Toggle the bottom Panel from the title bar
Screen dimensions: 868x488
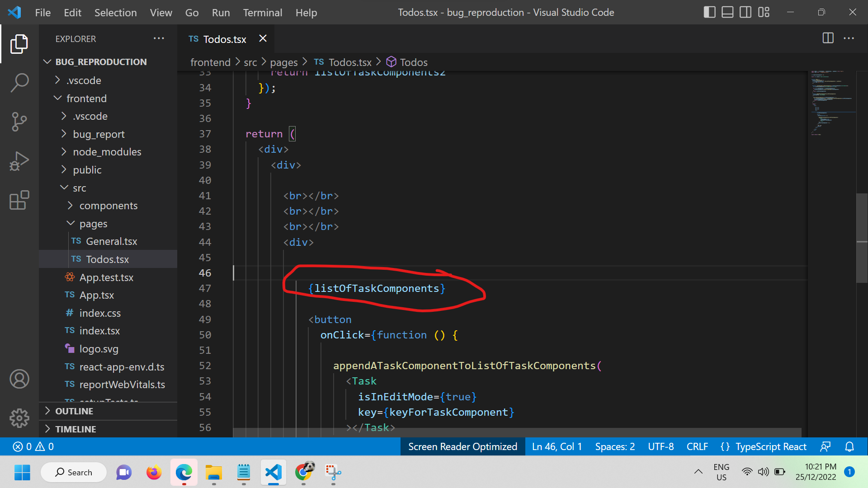[727, 12]
